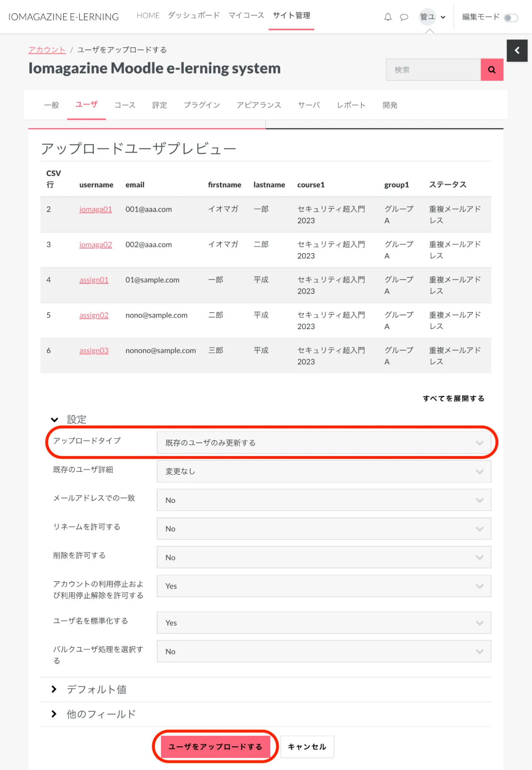Open the side drawer arrow icon
Image resolution: width=532 pixels, height=770 pixels.
[x=517, y=50]
